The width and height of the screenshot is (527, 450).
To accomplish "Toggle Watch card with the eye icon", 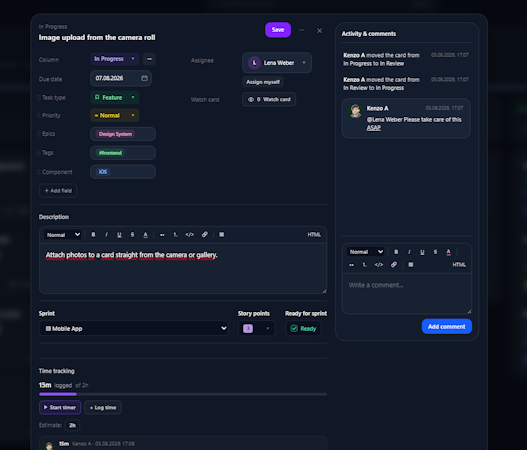I will [x=269, y=99].
